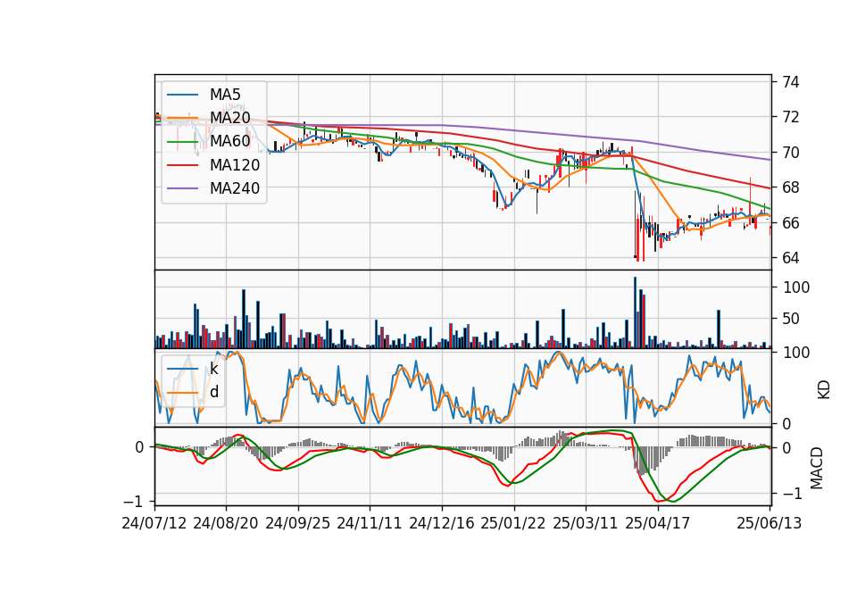Select the MA240 legend entry
Image resolution: width=857 pixels, height=616 pixels.
(213, 188)
